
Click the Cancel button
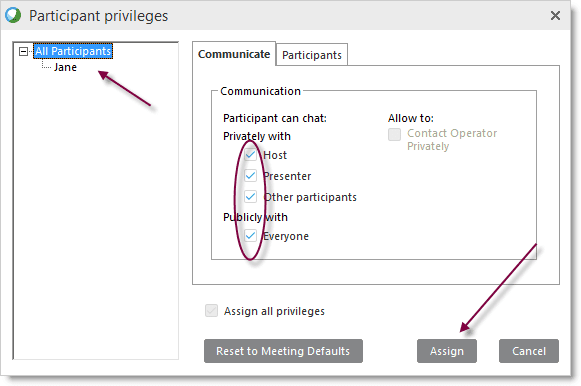coord(529,351)
